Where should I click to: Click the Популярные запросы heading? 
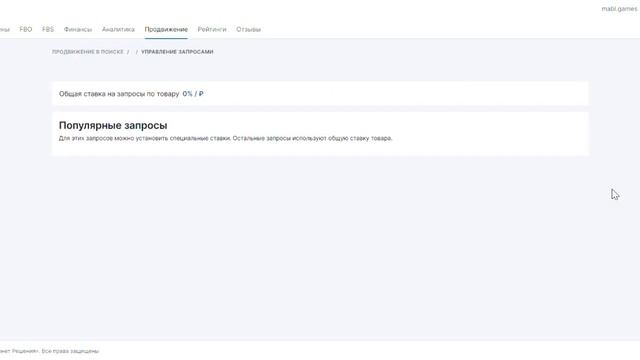(113, 125)
